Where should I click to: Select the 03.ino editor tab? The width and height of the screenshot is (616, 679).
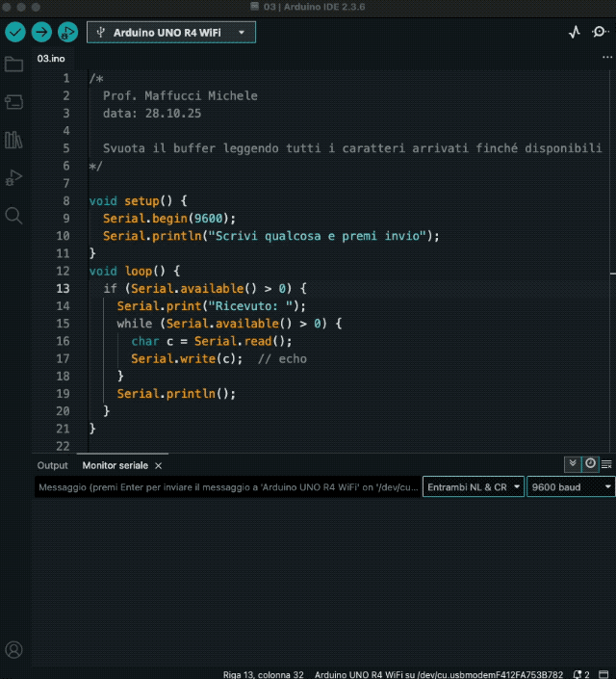(x=51, y=58)
